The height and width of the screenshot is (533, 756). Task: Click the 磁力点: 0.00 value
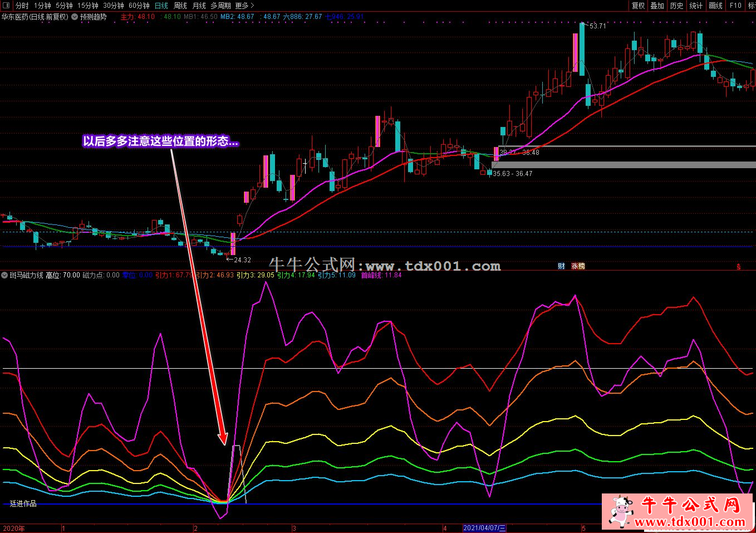pos(101,275)
